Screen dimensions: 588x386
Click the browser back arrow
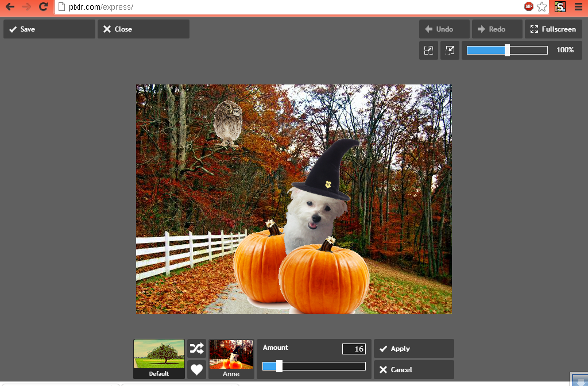10,6
